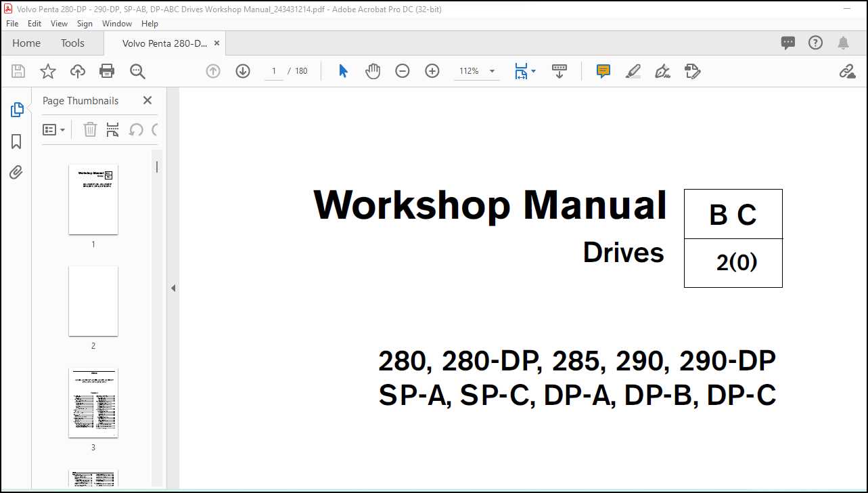Go to the next page using the down arrow
868x493 pixels.
point(243,71)
